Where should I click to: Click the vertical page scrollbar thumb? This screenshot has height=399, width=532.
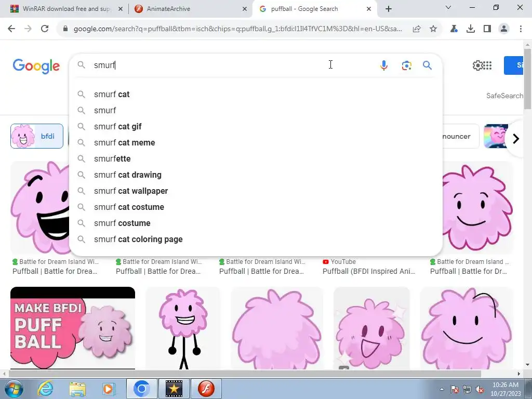click(x=527, y=79)
